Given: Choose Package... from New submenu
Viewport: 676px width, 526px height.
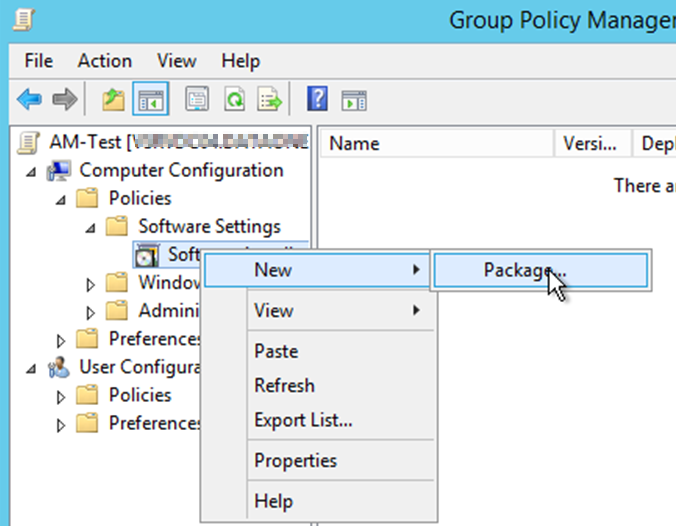Looking at the screenshot, I should [525, 270].
